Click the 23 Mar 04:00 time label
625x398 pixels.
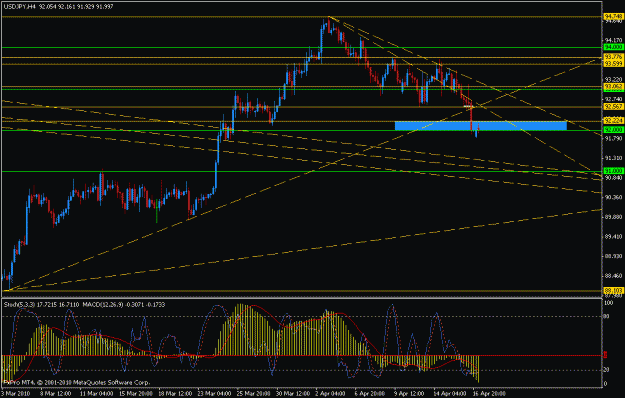[x=213, y=393]
